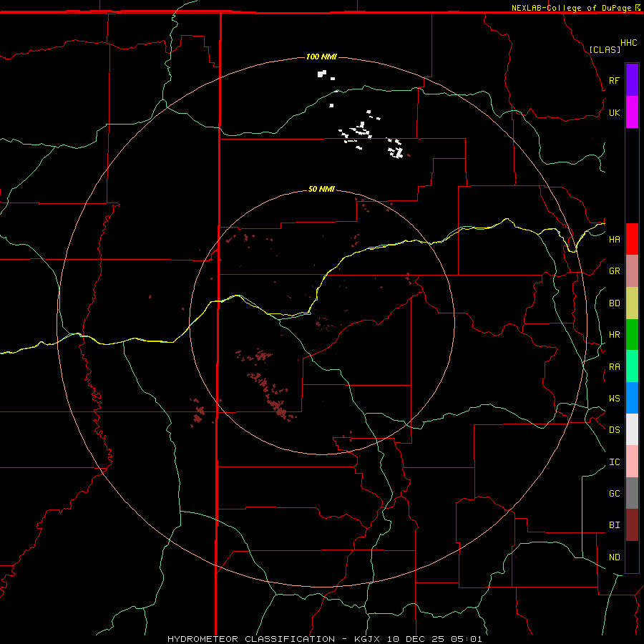Click the [CLAS] units label
Viewport: 644px width, 644px height.
tap(605, 49)
